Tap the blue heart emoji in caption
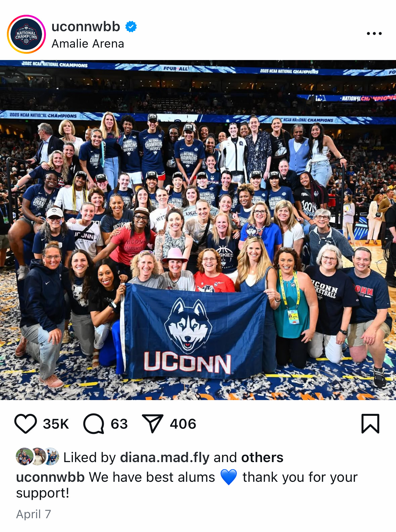 point(229,477)
